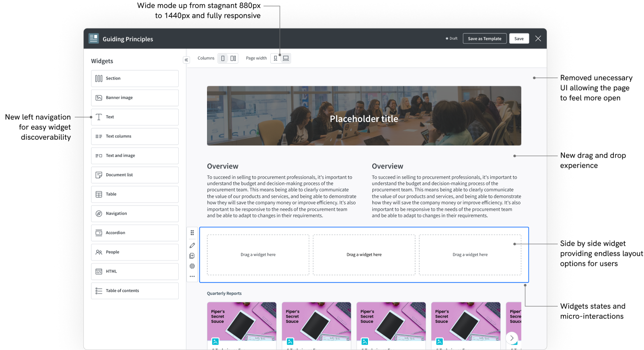644x350 pixels.
Task: Click the Guiding Principles page icon
Action: 93,39
